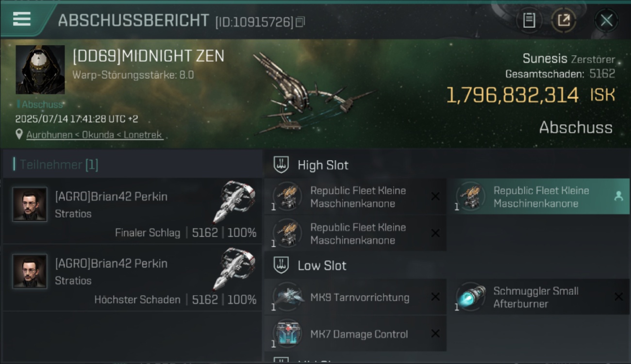Copy the kill report ID icon

300,22
